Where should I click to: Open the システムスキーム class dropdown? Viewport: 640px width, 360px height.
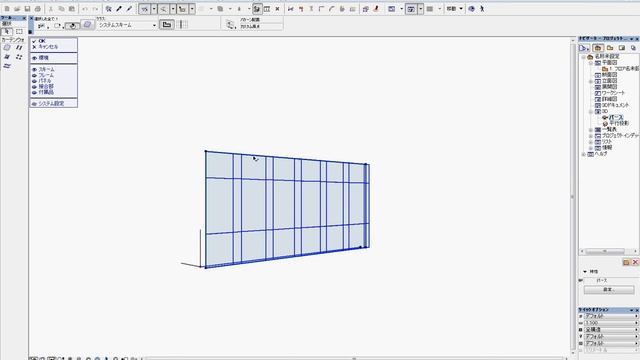[127, 25]
